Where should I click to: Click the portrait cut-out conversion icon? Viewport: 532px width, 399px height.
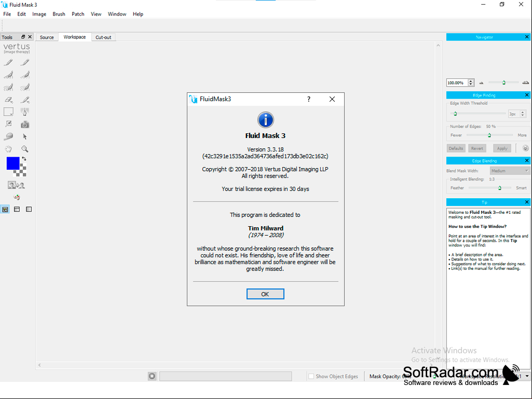tap(16, 185)
